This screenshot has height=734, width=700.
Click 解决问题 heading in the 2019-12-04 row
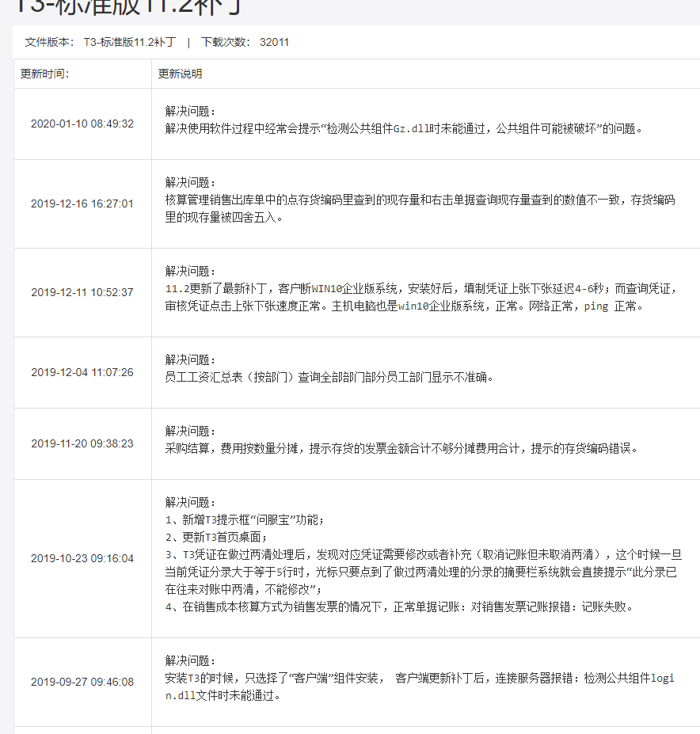(190, 359)
